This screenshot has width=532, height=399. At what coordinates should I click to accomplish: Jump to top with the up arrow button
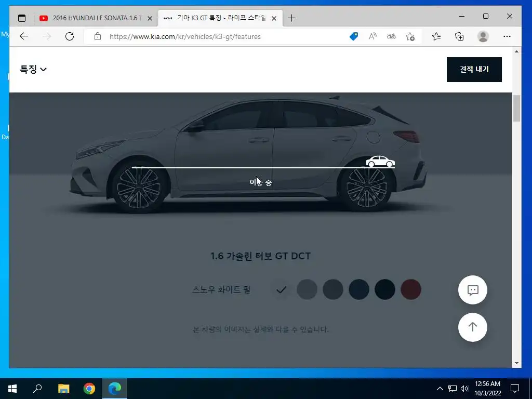[x=473, y=327]
